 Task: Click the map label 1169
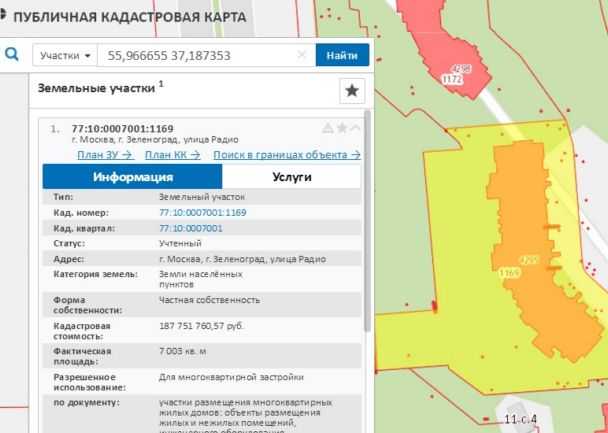509,273
